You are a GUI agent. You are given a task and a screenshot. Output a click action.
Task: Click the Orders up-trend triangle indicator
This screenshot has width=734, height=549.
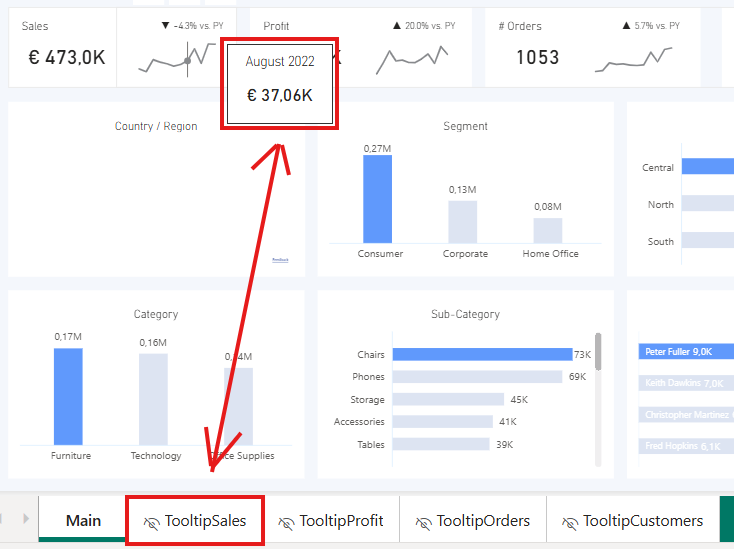(x=625, y=25)
